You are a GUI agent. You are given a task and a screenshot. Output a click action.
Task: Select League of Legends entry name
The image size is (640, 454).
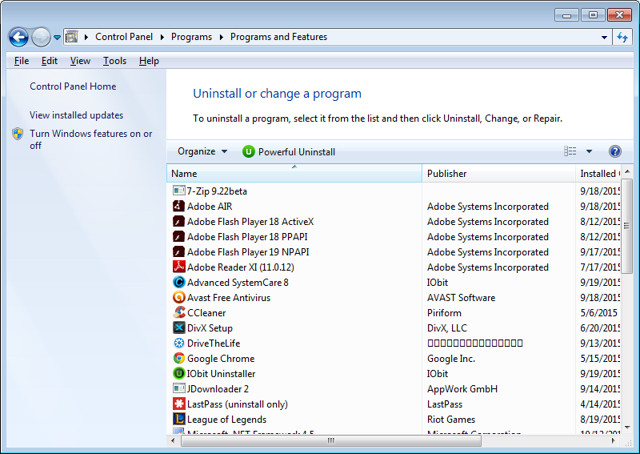(x=227, y=419)
